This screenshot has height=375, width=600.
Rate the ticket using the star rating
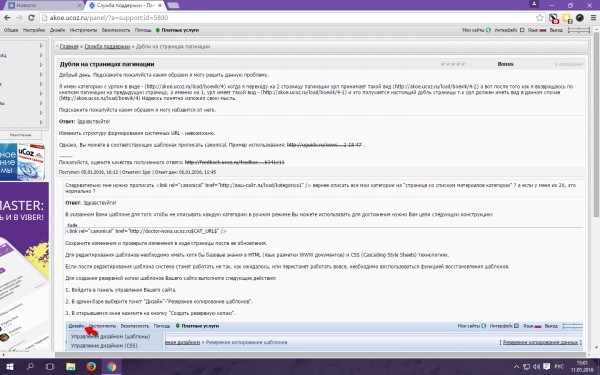click(x=453, y=64)
